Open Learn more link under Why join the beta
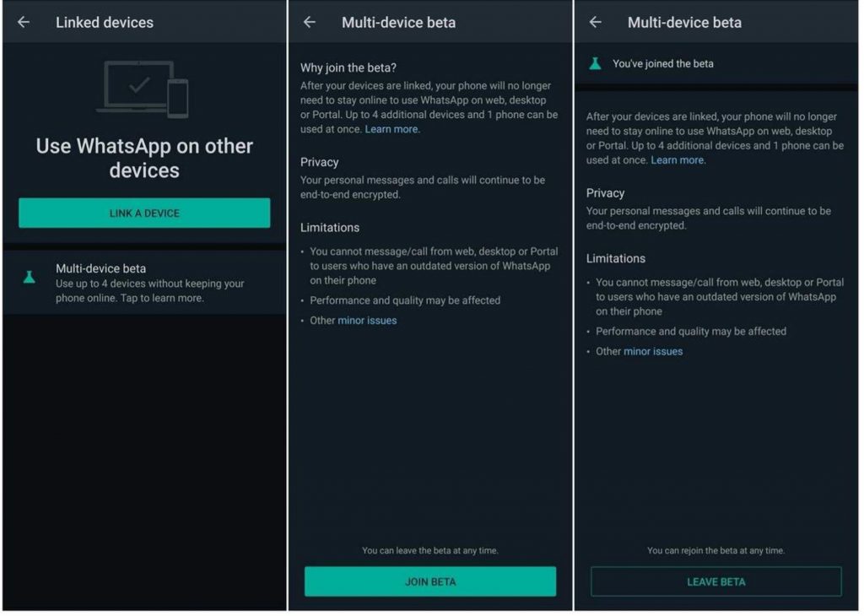 (x=391, y=129)
